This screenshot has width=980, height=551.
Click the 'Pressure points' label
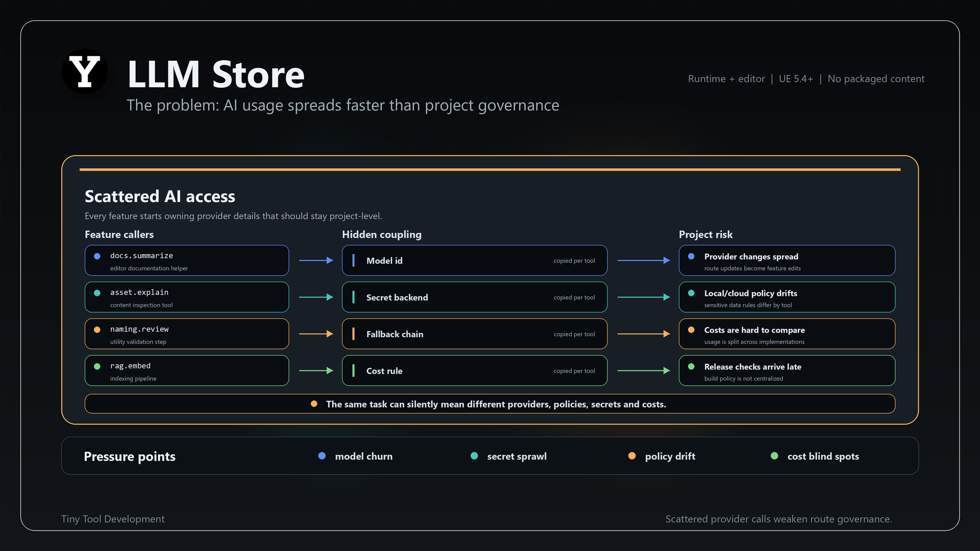(x=130, y=456)
